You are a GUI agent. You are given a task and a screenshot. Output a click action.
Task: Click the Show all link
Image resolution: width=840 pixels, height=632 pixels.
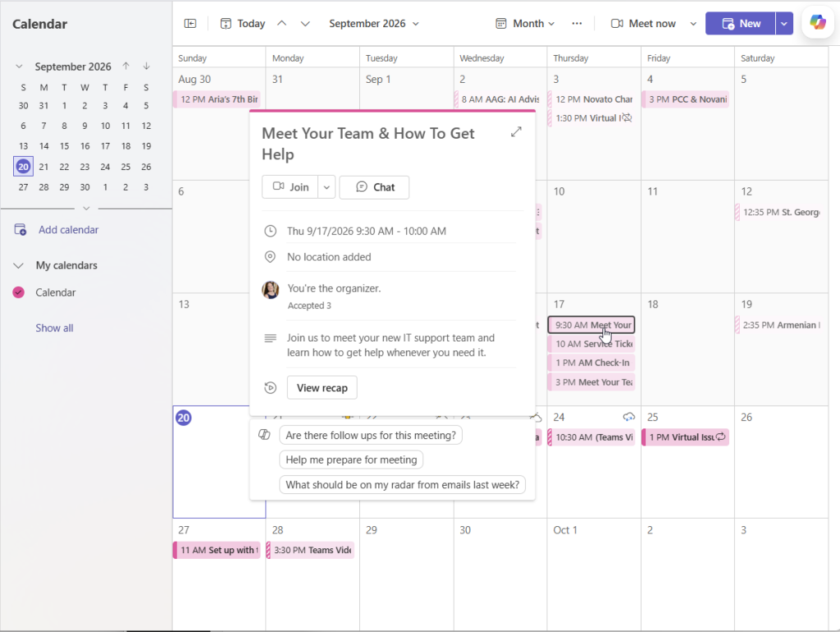point(54,327)
